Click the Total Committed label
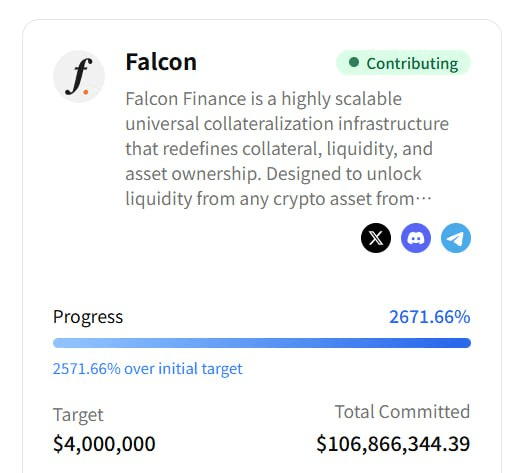 (402, 412)
